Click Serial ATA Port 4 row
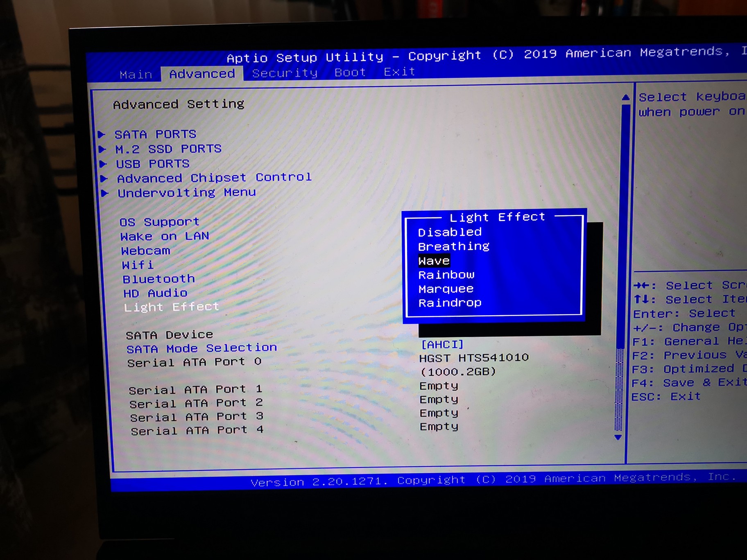The height and width of the screenshot is (560, 747). (x=197, y=430)
